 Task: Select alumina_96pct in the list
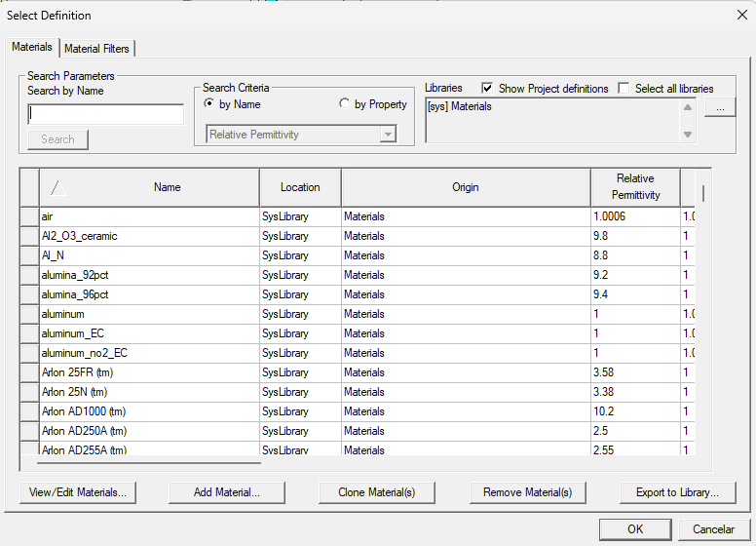click(357, 294)
